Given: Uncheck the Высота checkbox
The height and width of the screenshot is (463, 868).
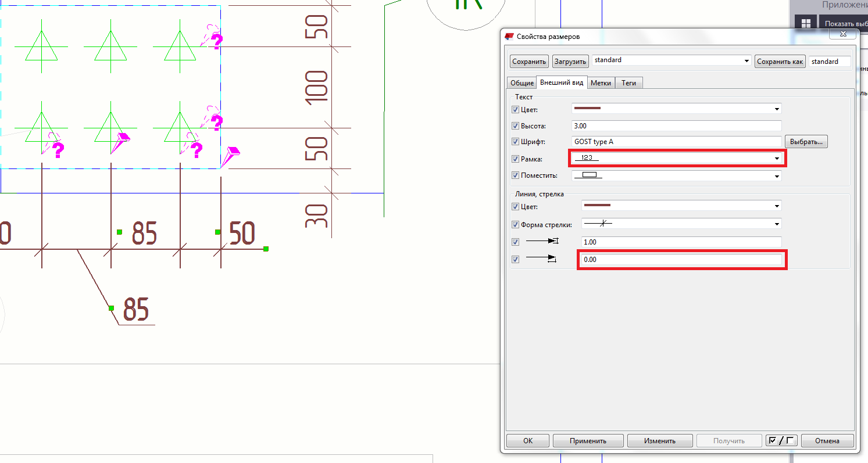Looking at the screenshot, I should (x=515, y=126).
